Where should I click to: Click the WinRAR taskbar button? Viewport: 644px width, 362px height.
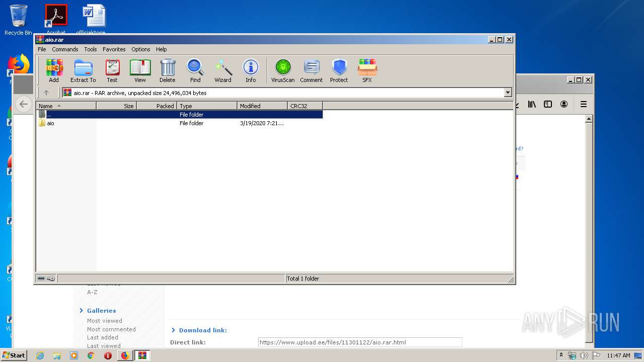click(x=142, y=355)
